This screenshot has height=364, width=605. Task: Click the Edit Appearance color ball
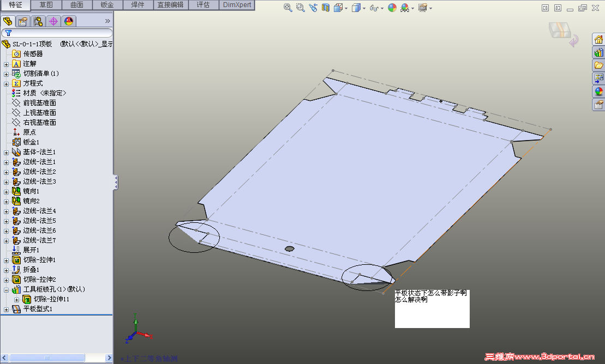click(x=392, y=8)
